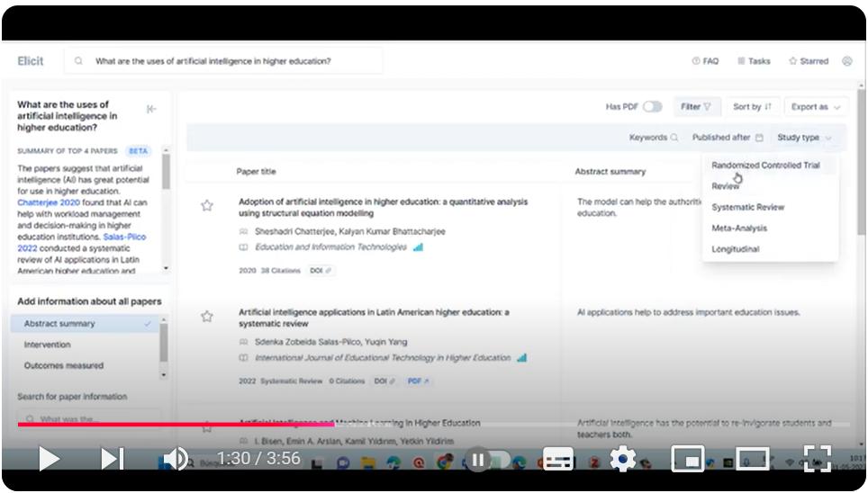868x493 pixels.
Task: Open the Published after date filter
Action: (x=728, y=138)
